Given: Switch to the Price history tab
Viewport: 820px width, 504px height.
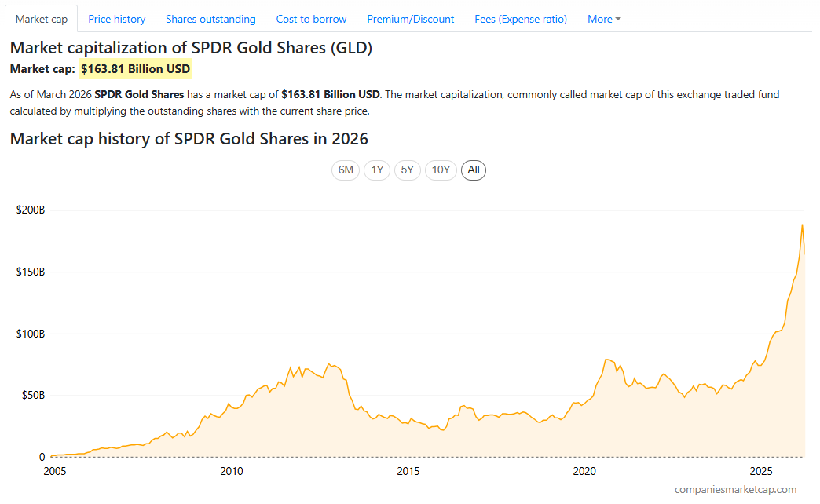Looking at the screenshot, I should click(x=116, y=19).
